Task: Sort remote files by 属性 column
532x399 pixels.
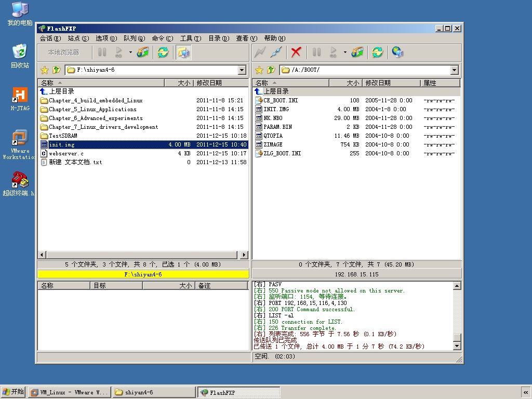Action: [441, 83]
